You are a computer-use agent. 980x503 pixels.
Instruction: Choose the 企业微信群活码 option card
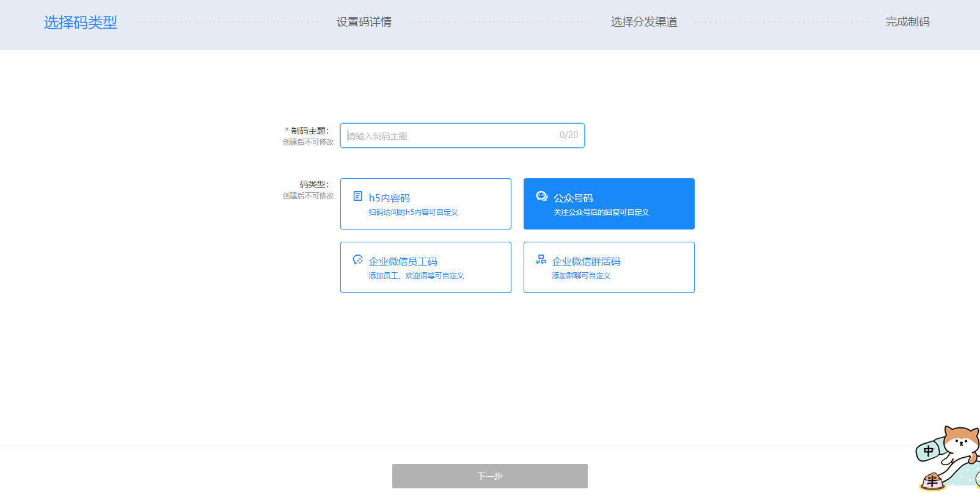(x=609, y=267)
